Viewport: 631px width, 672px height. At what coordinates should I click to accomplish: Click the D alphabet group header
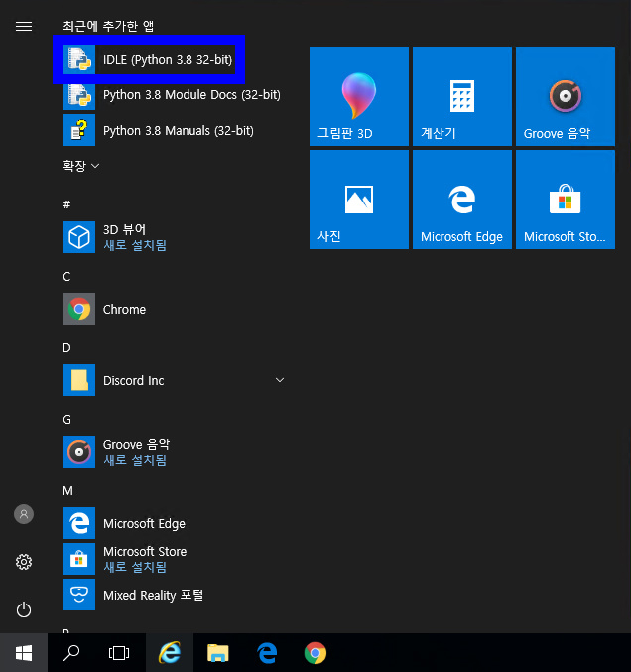click(x=66, y=348)
